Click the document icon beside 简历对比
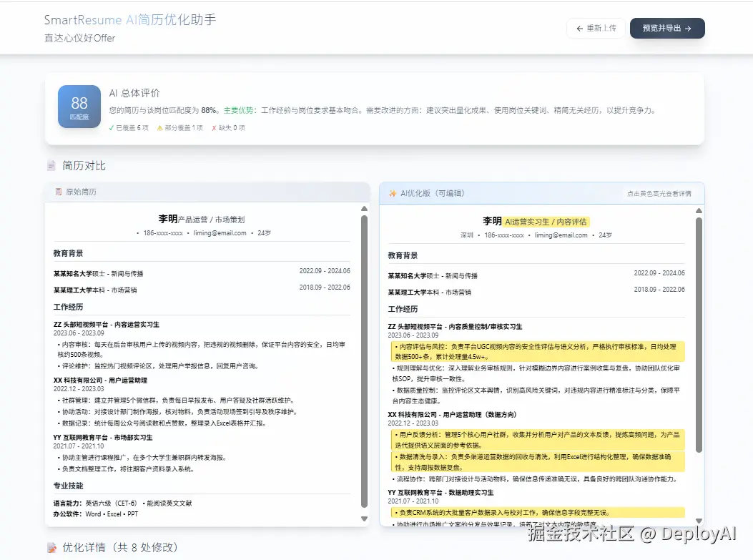The height and width of the screenshot is (560, 753). point(51,166)
